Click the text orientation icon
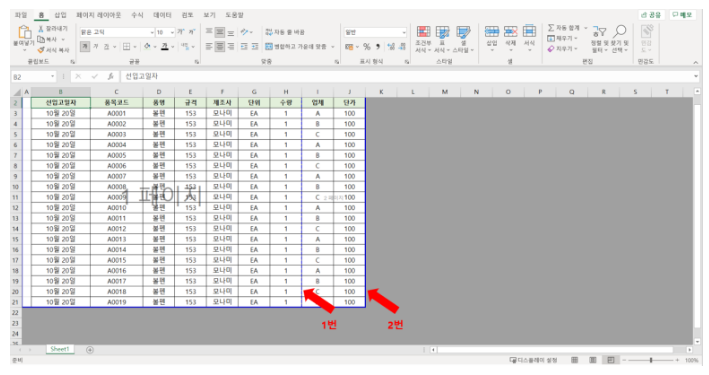Image resolution: width=709 pixels, height=375 pixels. (245, 32)
